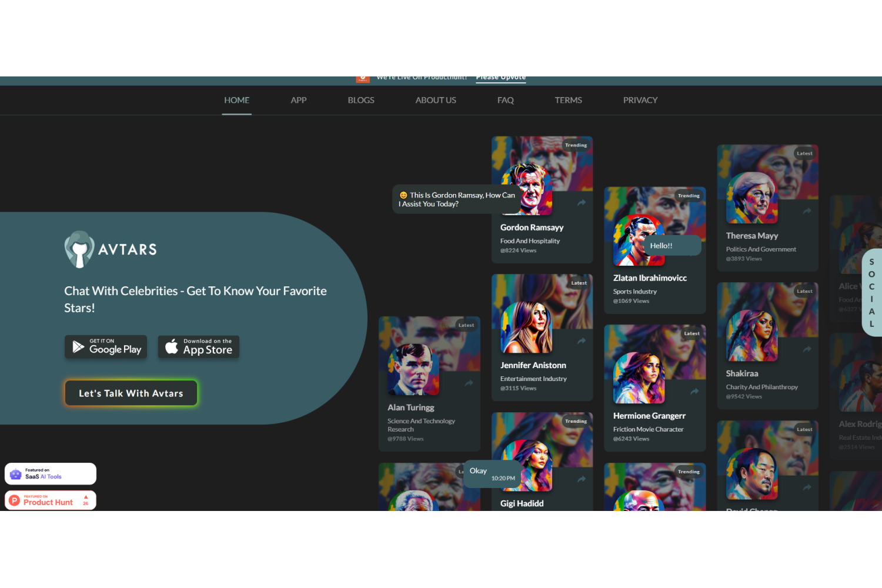The width and height of the screenshot is (882, 588).
Task: Click Trending badge on Gordon Ramsayy card
Action: point(576,145)
